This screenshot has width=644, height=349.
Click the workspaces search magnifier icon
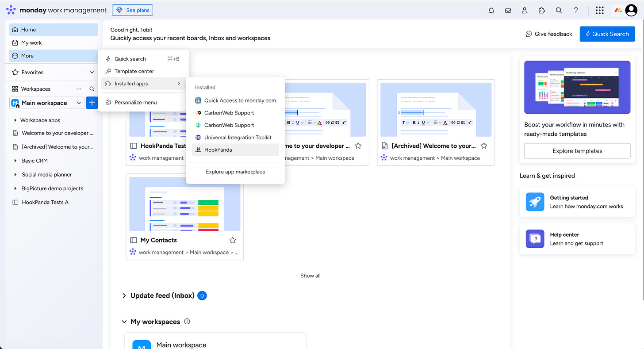tap(92, 89)
